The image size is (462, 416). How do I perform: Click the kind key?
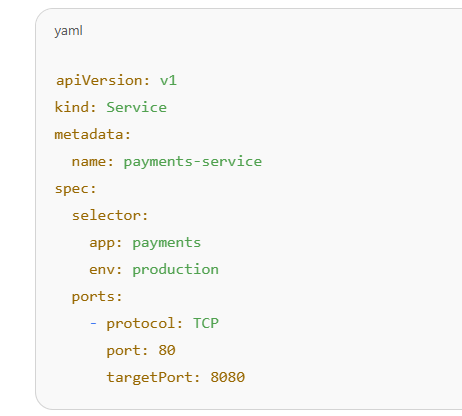coord(72,107)
